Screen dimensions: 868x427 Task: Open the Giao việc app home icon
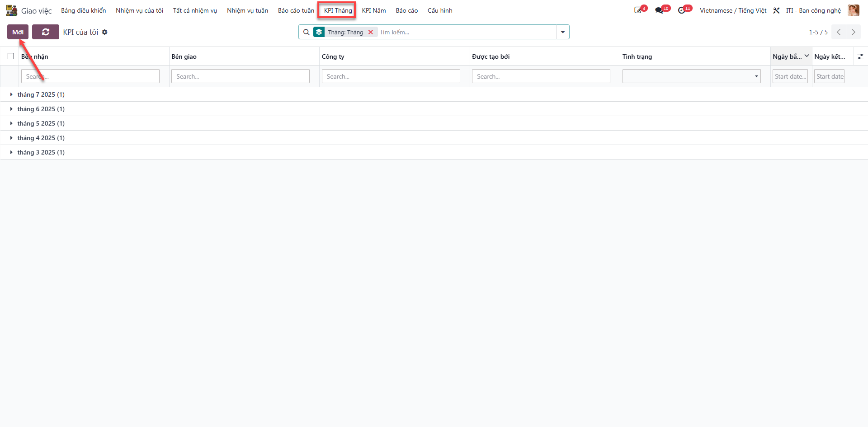tap(11, 10)
